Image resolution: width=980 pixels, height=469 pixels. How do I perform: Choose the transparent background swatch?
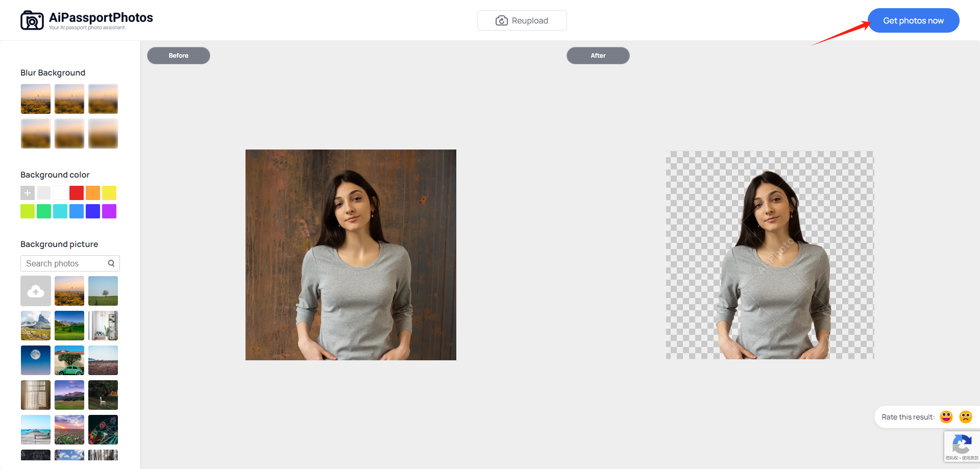[43, 193]
